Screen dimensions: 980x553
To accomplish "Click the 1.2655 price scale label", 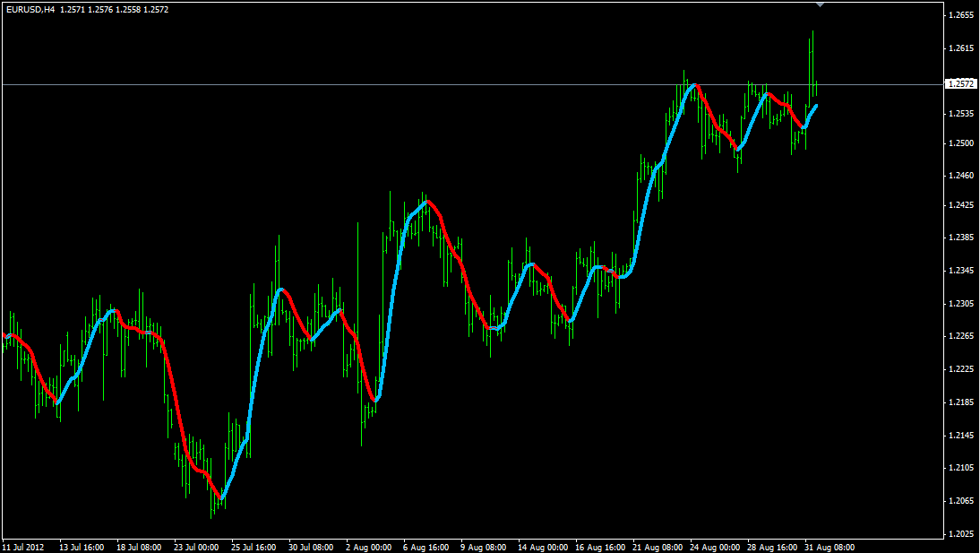I will click(x=960, y=15).
